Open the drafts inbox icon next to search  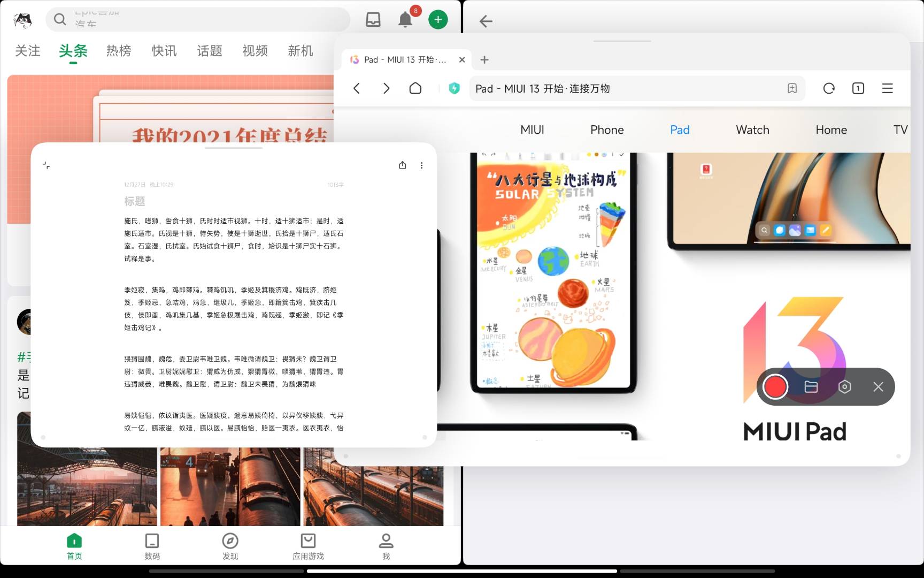tap(373, 19)
